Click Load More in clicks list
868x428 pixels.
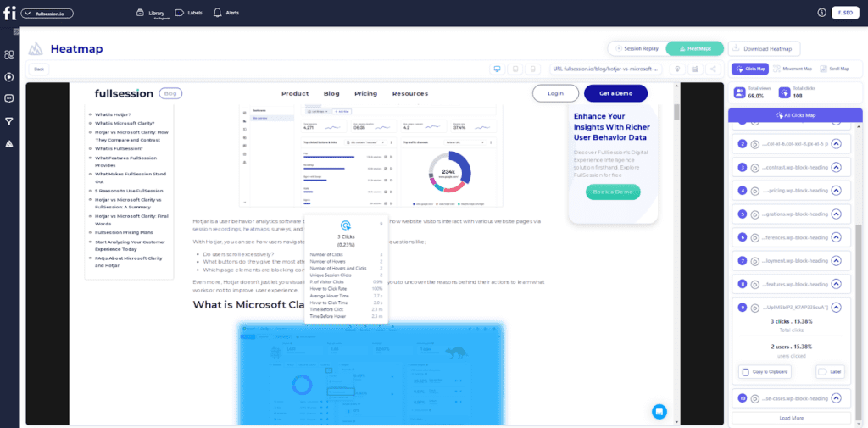(x=790, y=418)
